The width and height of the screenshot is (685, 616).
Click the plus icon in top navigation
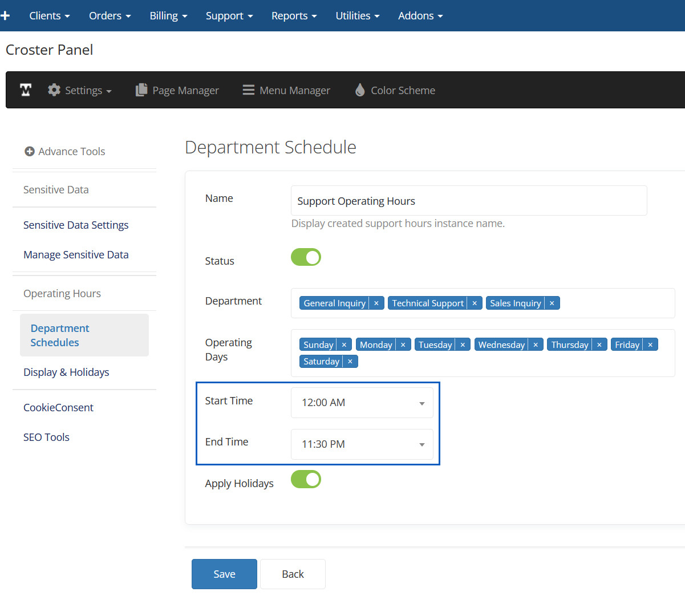(x=6, y=15)
